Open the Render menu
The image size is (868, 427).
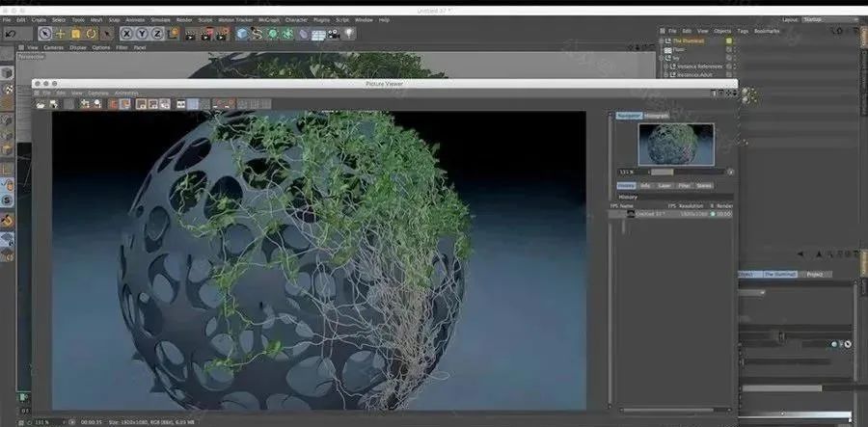[x=184, y=20]
